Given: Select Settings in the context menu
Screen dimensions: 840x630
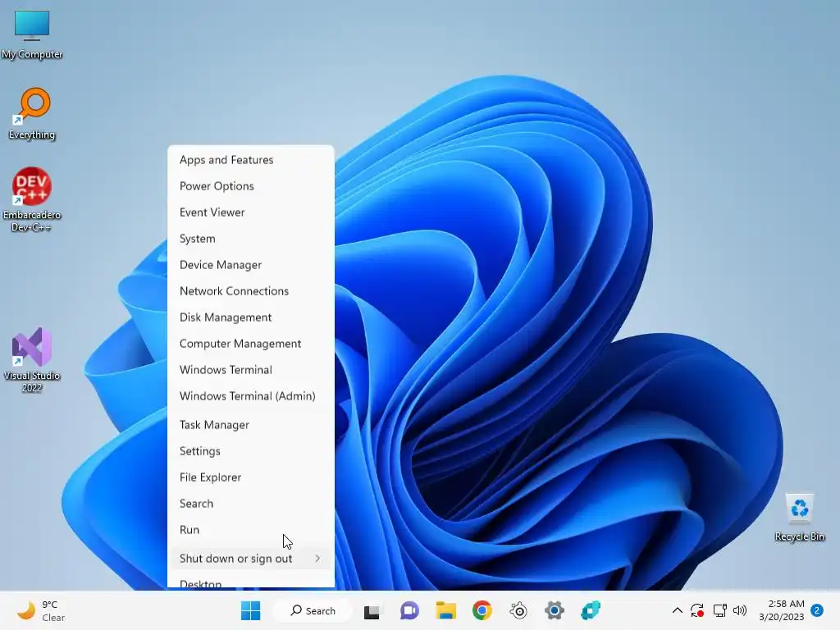Looking at the screenshot, I should pyautogui.click(x=251, y=451).
